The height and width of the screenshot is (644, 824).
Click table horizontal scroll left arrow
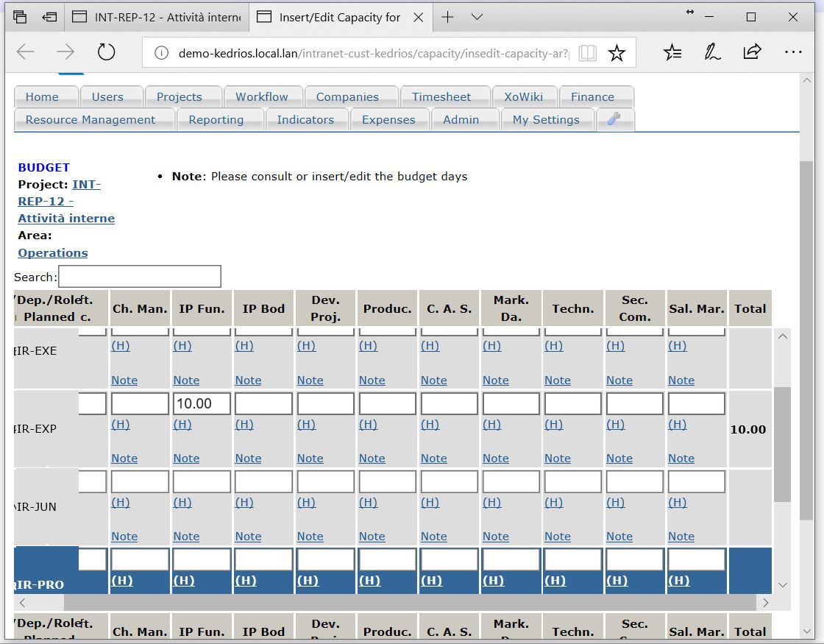pyautogui.click(x=22, y=603)
